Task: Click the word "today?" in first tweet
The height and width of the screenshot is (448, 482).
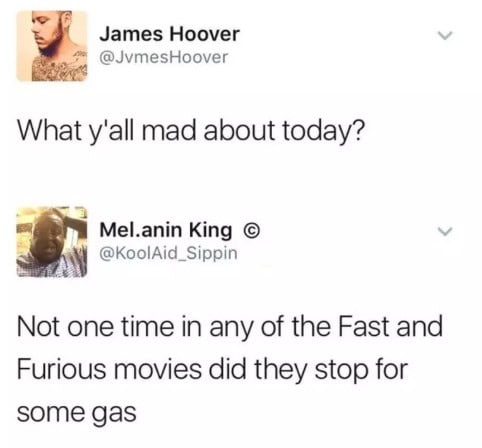Action: tap(324, 131)
